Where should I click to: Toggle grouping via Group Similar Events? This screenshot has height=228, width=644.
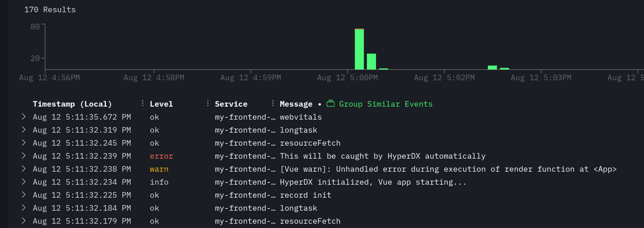point(386,104)
